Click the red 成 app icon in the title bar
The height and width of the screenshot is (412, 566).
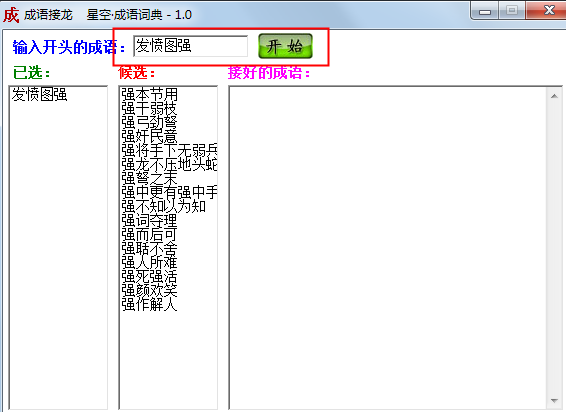pyautogui.click(x=11, y=15)
